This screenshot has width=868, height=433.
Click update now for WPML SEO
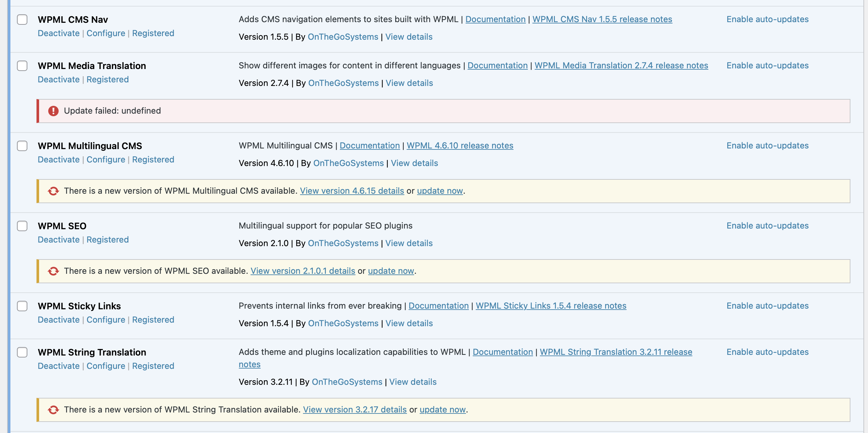391,271
